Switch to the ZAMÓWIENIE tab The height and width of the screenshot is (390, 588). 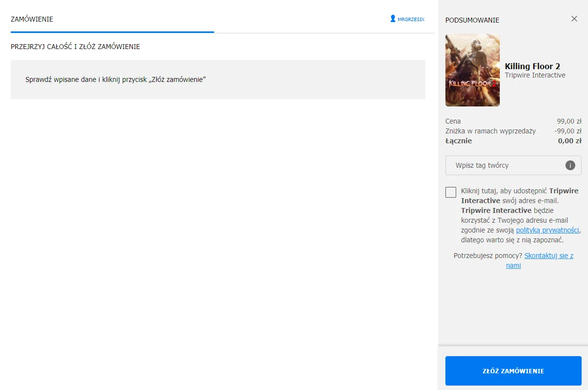[x=32, y=19]
